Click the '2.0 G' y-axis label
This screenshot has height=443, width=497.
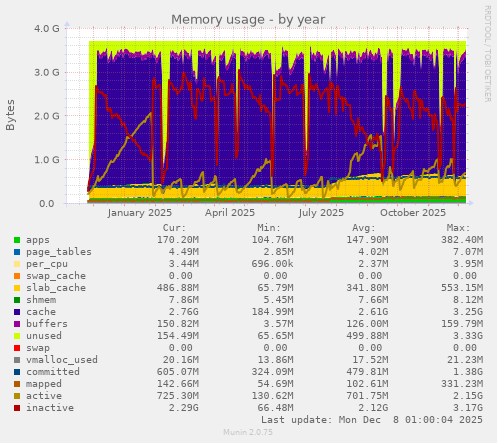click(47, 116)
